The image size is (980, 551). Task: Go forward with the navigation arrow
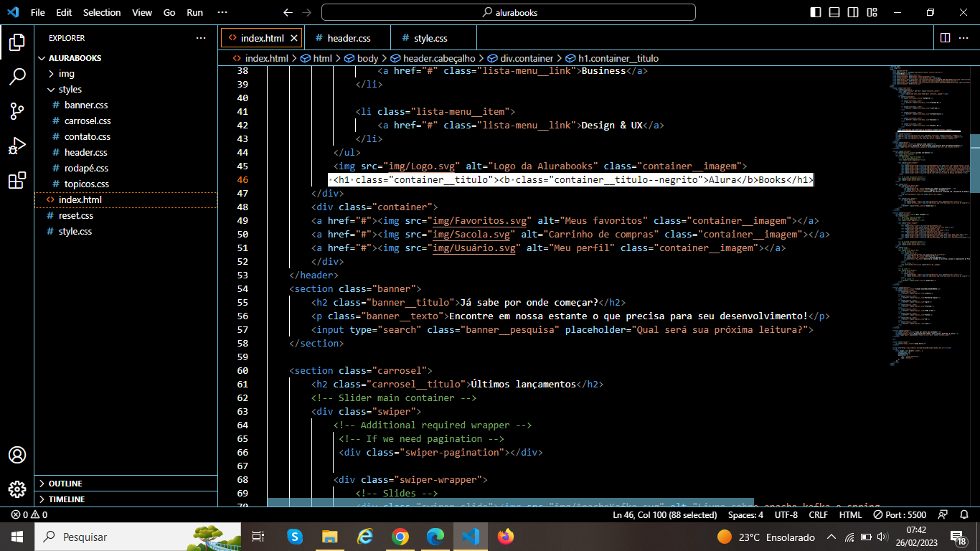pos(307,12)
